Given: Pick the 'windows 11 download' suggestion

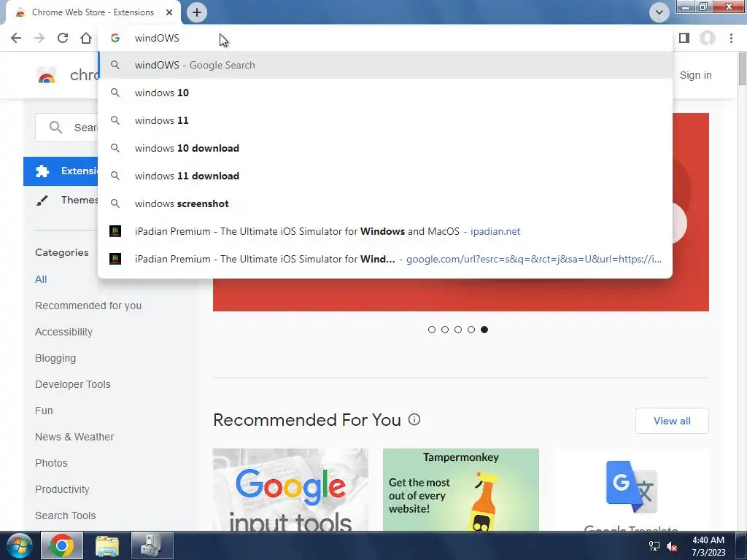Looking at the screenshot, I should 385,176.
